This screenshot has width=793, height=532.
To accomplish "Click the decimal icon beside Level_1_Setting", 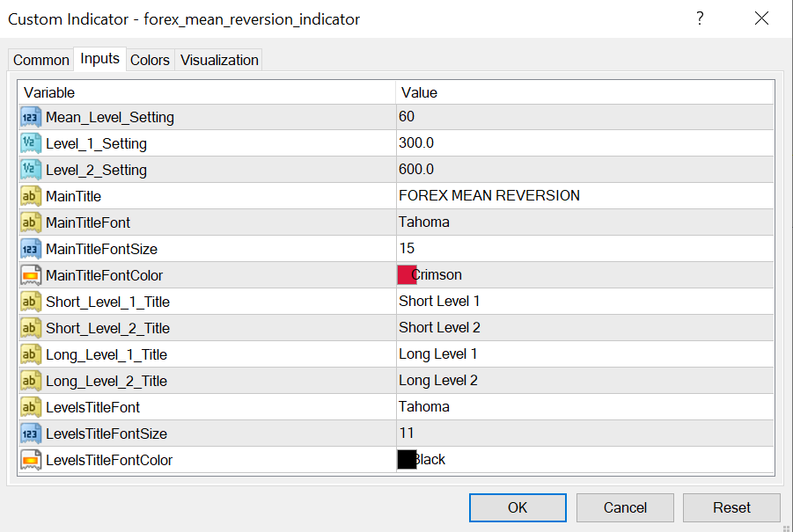I will click(31, 143).
